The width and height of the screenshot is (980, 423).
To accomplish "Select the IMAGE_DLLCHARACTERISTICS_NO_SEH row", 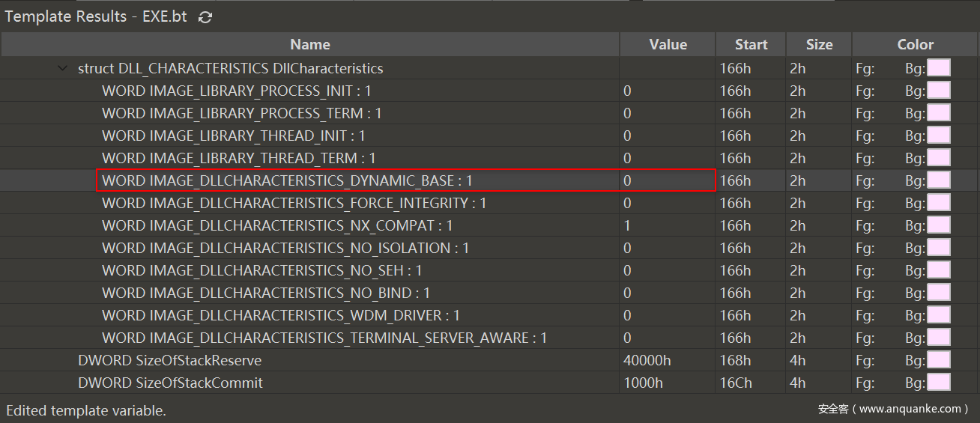I will 261,270.
